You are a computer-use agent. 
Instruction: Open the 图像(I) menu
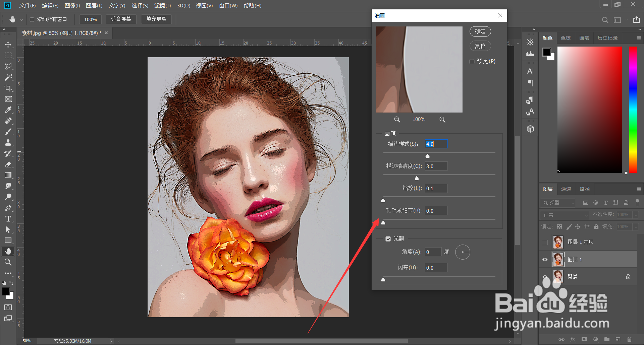tap(72, 6)
